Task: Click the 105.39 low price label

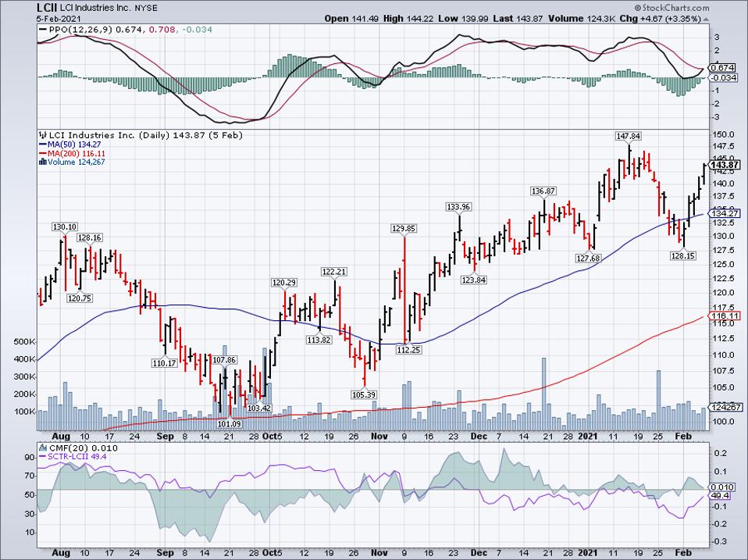Action: point(364,394)
